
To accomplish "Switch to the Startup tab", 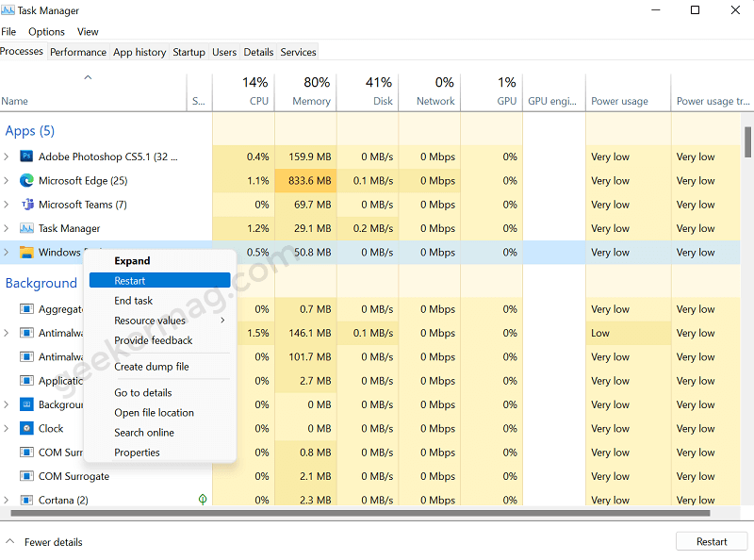I will coord(189,52).
